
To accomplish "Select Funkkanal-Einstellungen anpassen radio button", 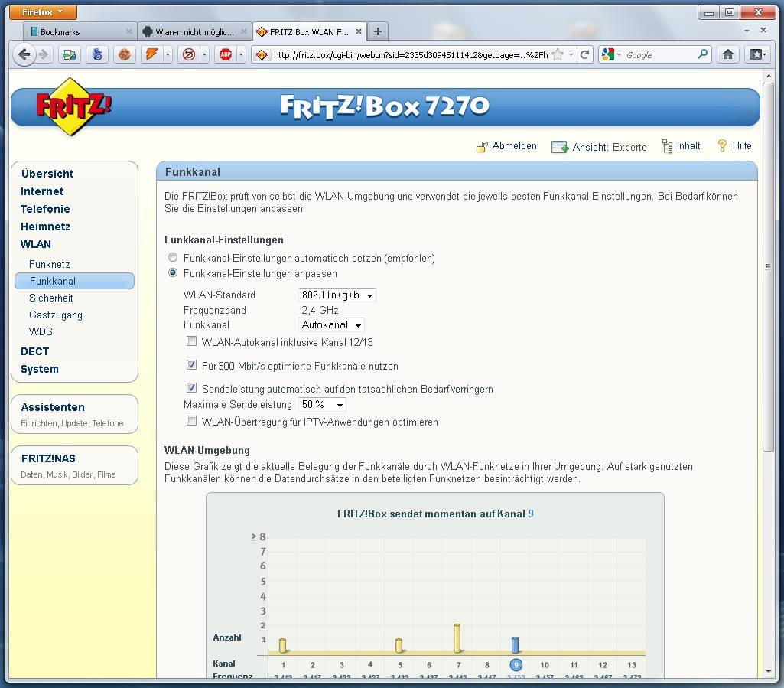I will coord(173,272).
